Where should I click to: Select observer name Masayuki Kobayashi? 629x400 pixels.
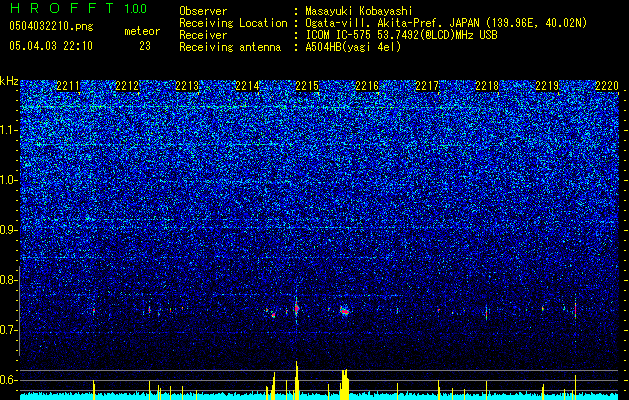click(359, 12)
